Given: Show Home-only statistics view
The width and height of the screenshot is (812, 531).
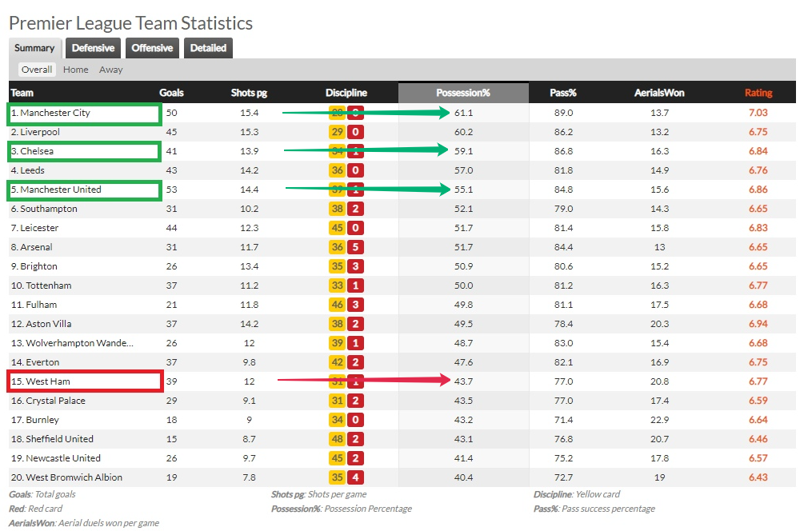Looking at the screenshot, I should point(76,70).
